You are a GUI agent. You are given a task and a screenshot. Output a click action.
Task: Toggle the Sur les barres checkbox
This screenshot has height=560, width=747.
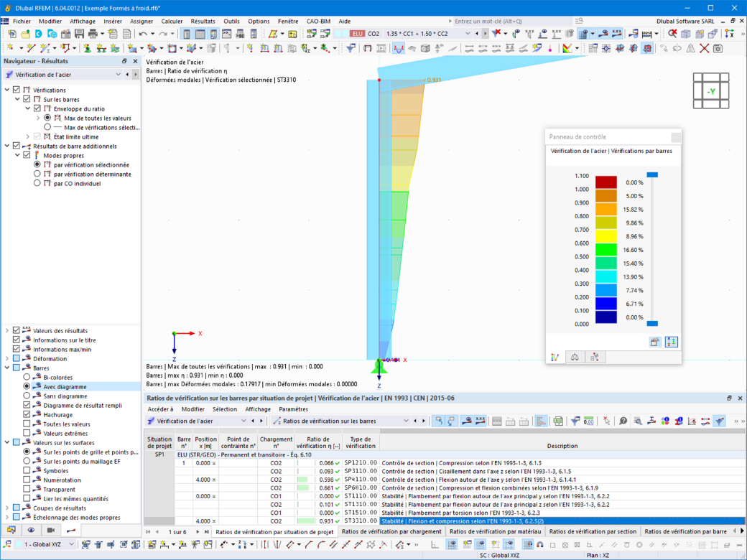pos(27,99)
